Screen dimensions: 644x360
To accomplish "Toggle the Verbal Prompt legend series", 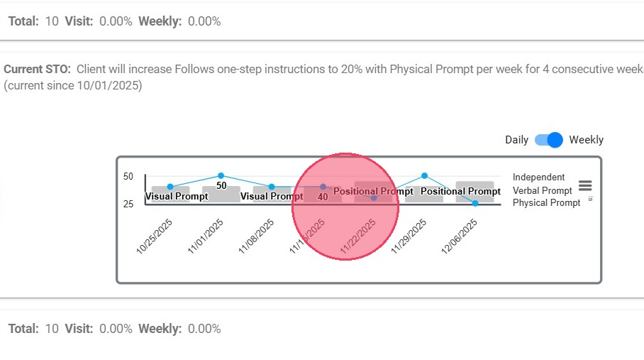I will [x=542, y=190].
